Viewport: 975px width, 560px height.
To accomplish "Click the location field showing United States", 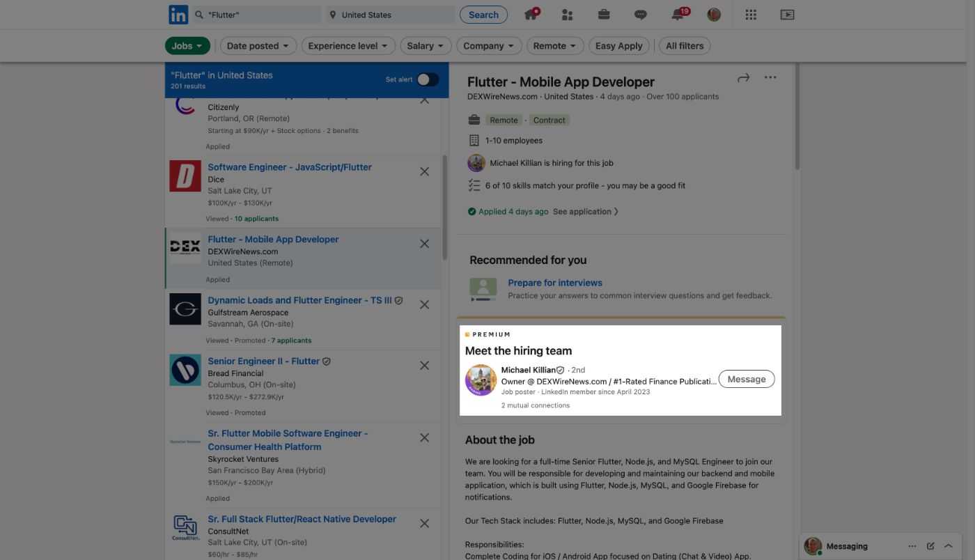I will pos(390,15).
